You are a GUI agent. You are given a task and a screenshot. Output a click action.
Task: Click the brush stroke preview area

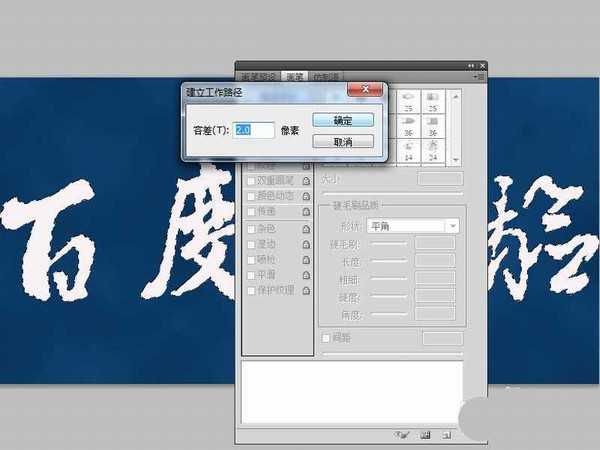352,392
